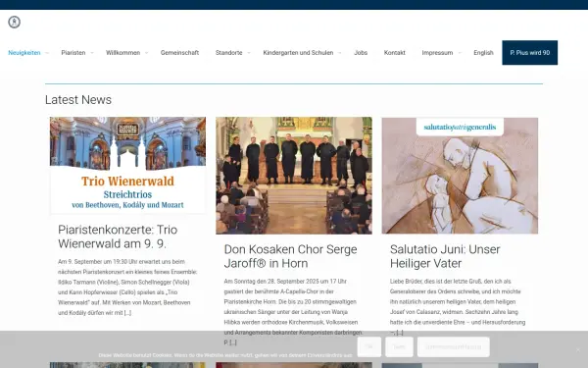Open the Don Kosaken choir photo
Viewport: 588px width, 368px height.
[294, 176]
